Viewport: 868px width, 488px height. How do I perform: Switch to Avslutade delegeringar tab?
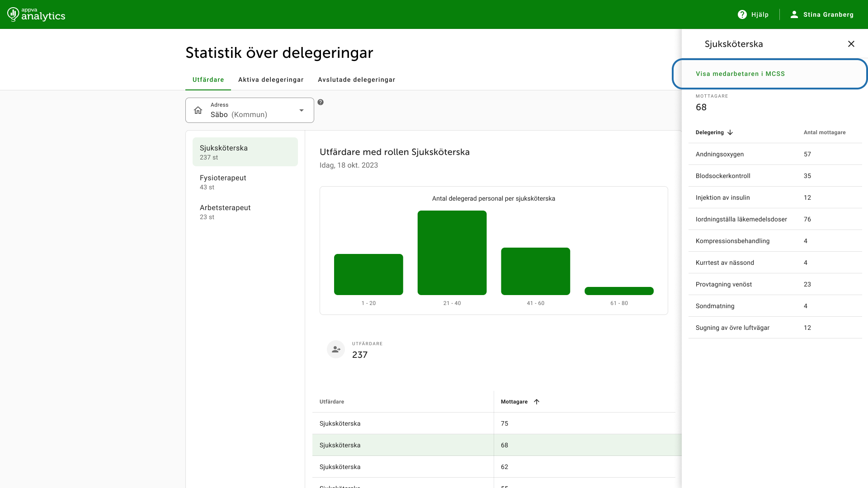(x=356, y=80)
